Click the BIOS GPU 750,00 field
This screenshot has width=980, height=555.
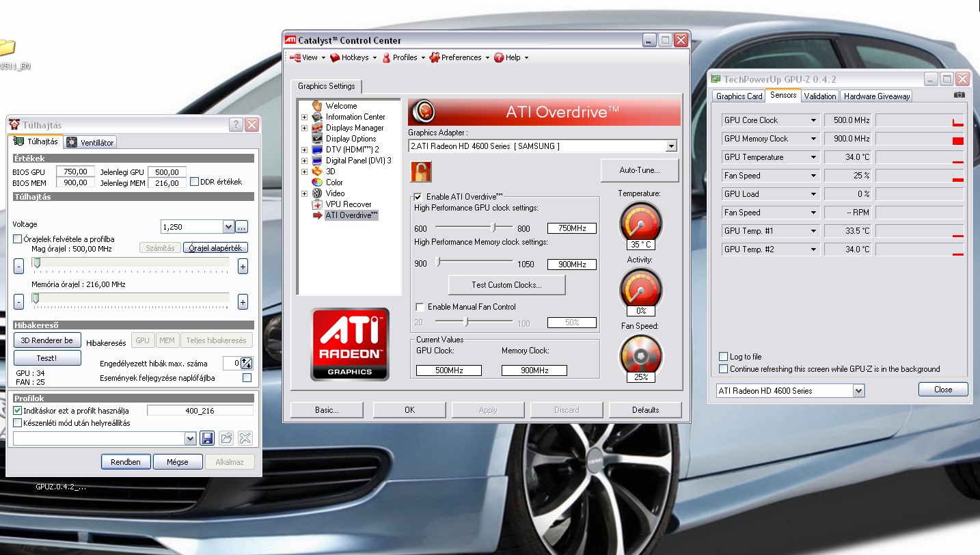tap(75, 172)
